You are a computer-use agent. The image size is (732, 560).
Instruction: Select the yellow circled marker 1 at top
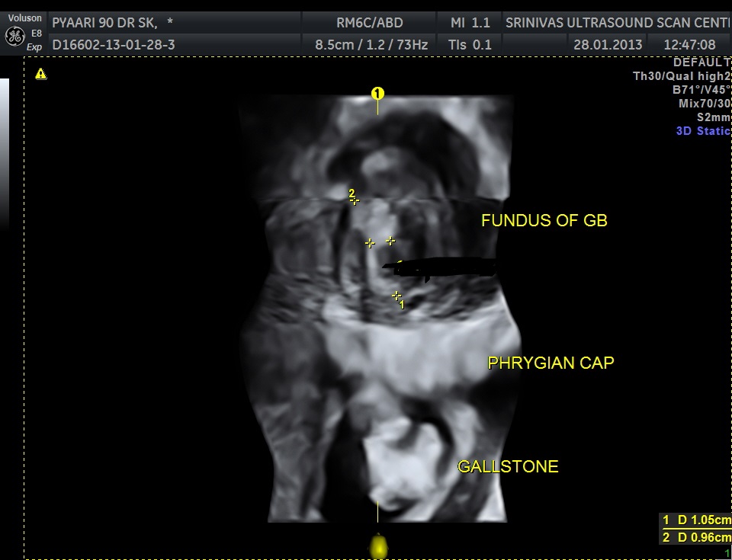point(377,94)
